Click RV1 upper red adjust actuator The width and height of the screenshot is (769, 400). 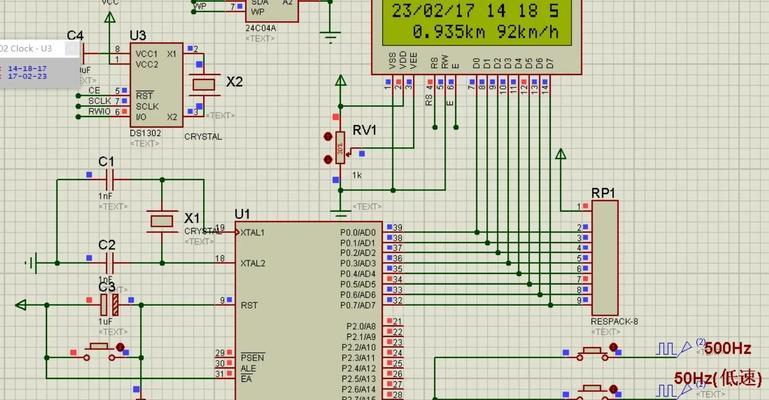pyautogui.click(x=328, y=137)
